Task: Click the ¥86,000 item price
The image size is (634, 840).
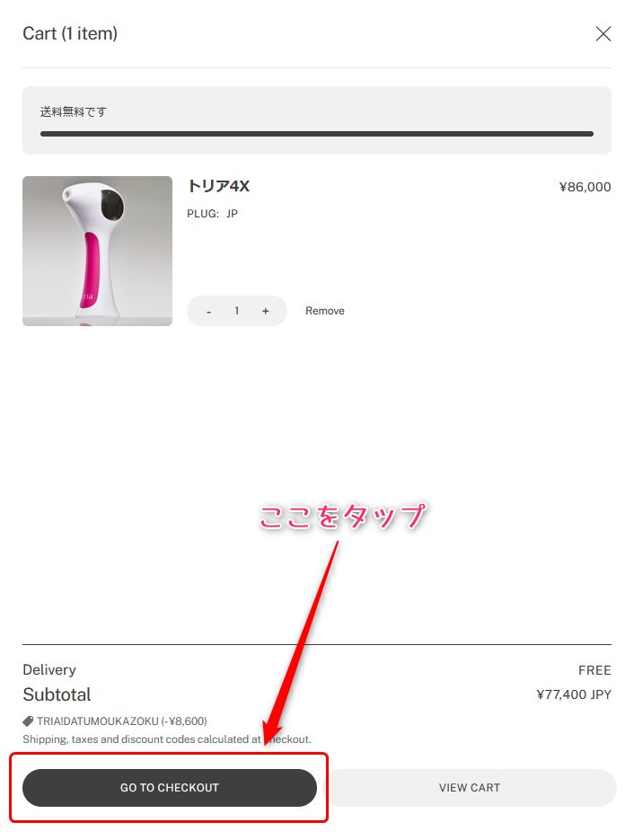Action: coord(585,187)
